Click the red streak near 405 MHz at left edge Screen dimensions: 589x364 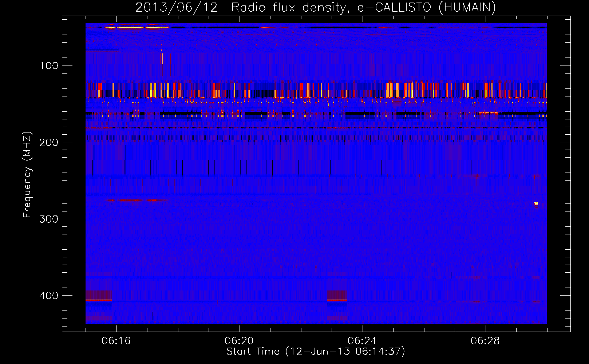point(99,300)
